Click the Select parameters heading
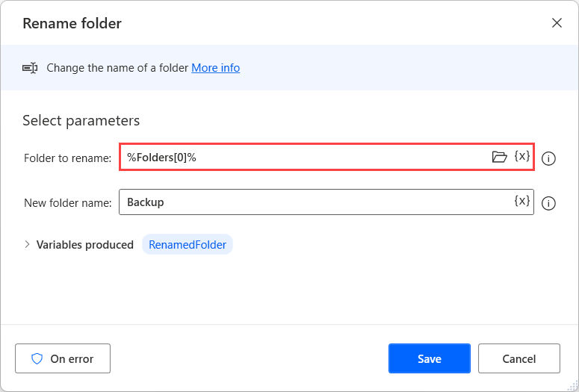 pyautogui.click(x=81, y=121)
